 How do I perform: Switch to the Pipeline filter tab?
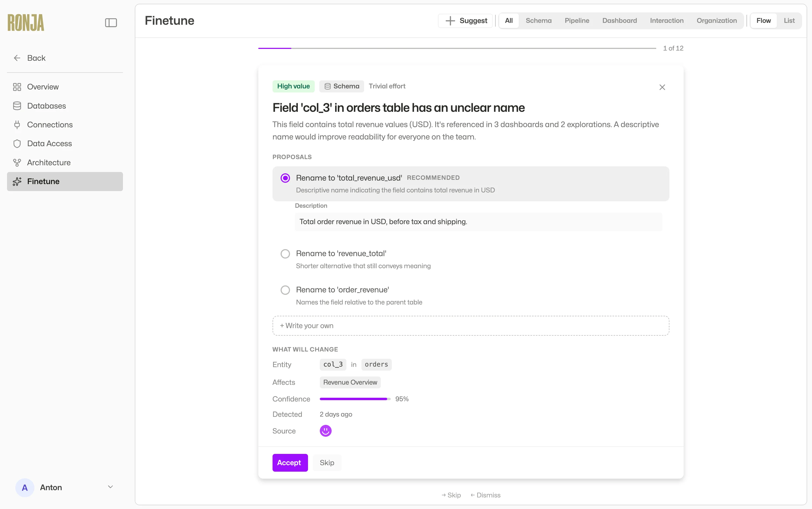[577, 20]
